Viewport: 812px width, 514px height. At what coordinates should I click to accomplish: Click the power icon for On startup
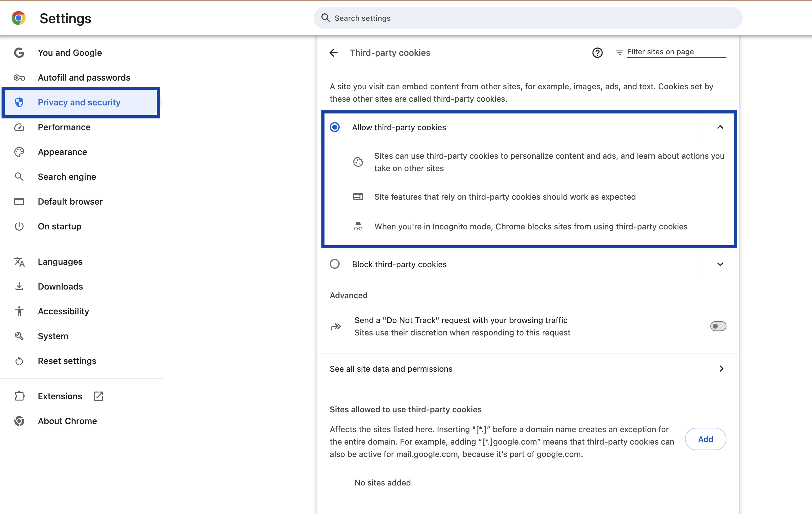pos(19,226)
